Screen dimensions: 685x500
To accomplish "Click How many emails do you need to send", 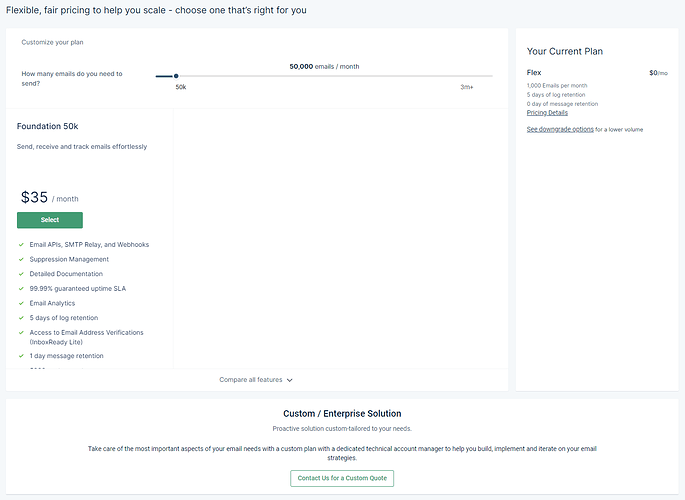I will pyautogui.click(x=72, y=79).
